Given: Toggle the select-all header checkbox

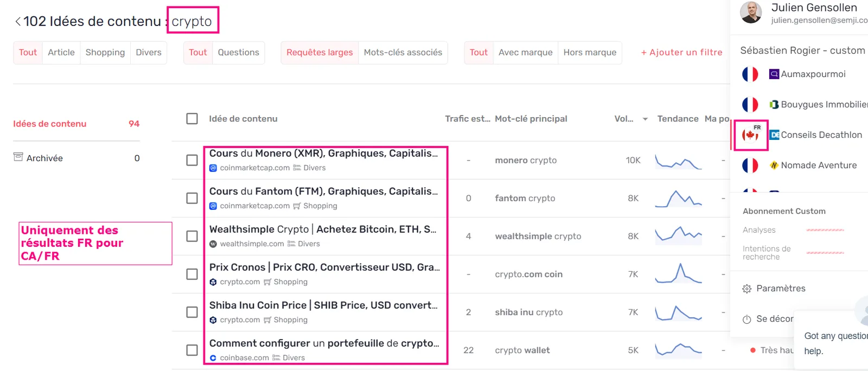Looking at the screenshot, I should [x=192, y=119].
